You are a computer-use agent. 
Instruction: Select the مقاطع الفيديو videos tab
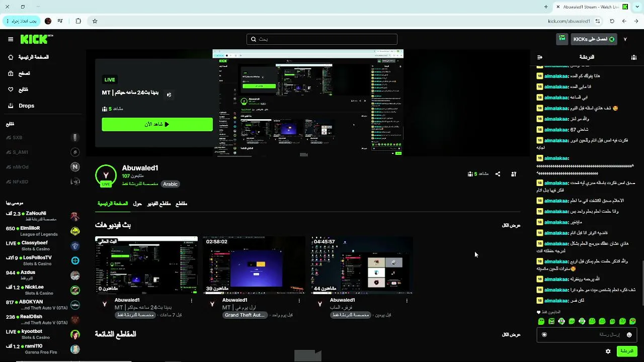(x=159, y=204)
